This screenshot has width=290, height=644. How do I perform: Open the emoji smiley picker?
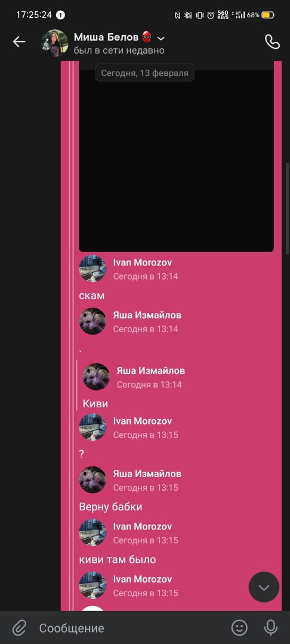239,627
